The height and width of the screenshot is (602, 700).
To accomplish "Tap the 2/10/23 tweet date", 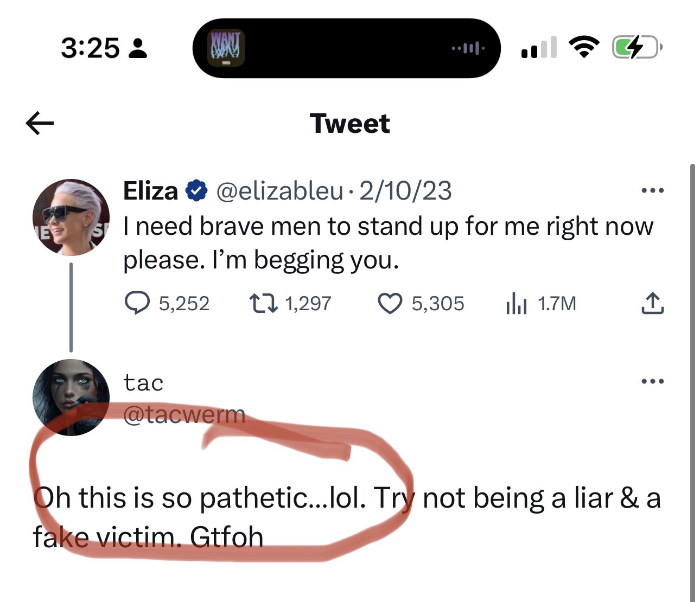I will point(405,191).
